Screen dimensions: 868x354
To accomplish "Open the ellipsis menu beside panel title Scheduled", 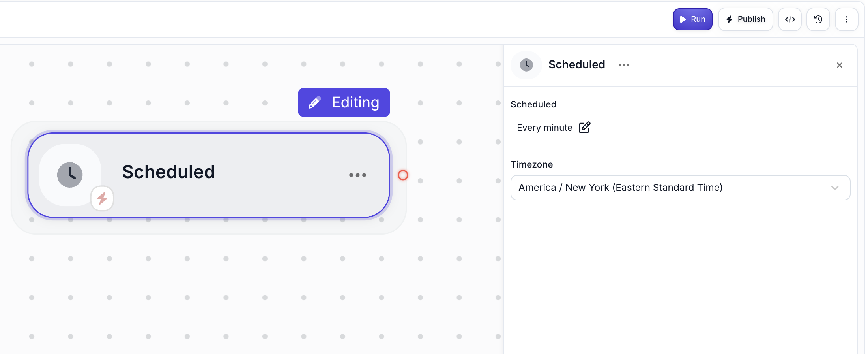I will point(624,65).
